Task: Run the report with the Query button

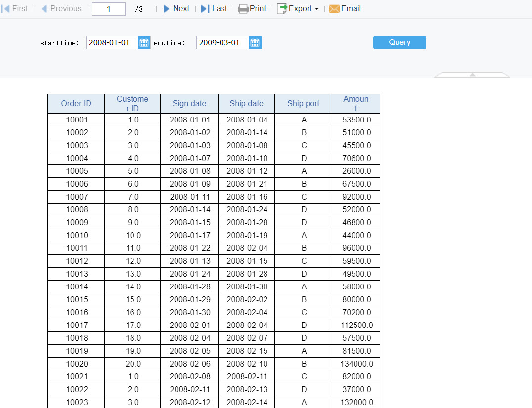Action: coord(399,42)
